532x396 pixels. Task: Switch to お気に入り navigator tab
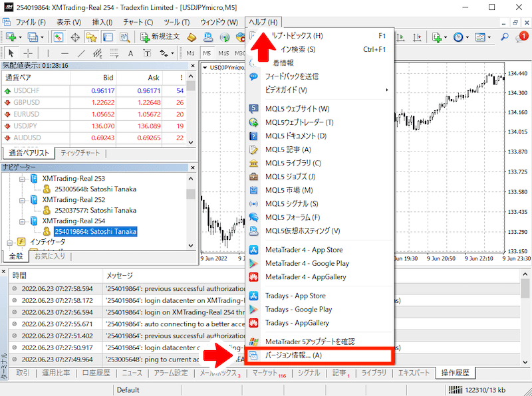point(50,256)
